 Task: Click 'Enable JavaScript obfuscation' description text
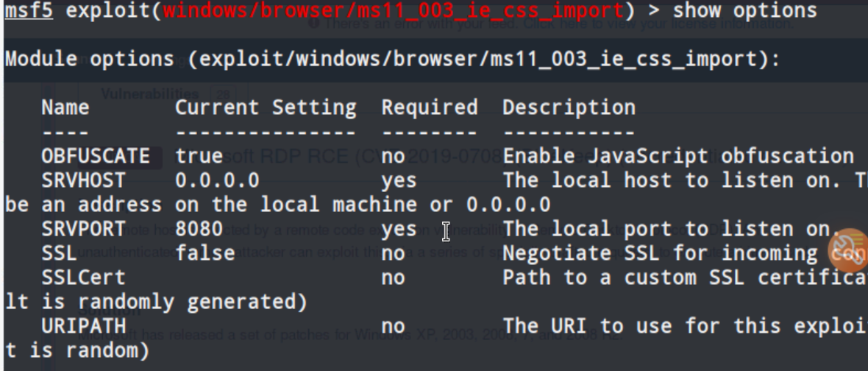pos(678,156)
